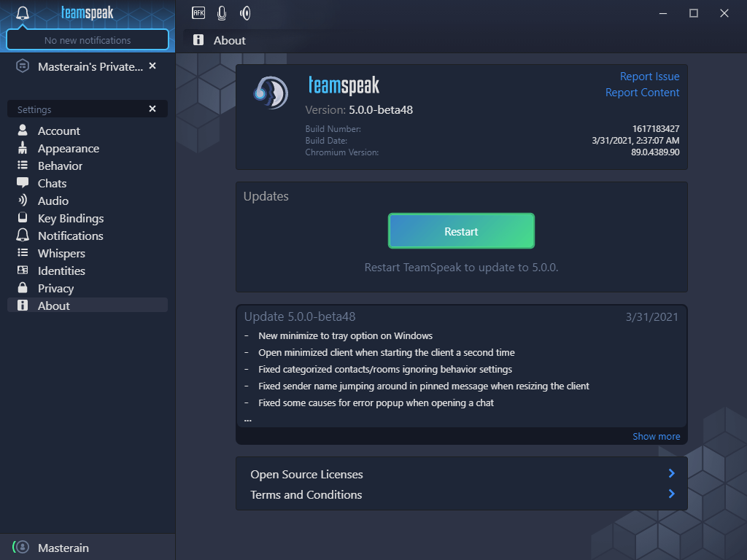Image resolution: width=747 pixels, height=560 pixels.
Task: Click the Report Issue link
Action: click(649, 77)
